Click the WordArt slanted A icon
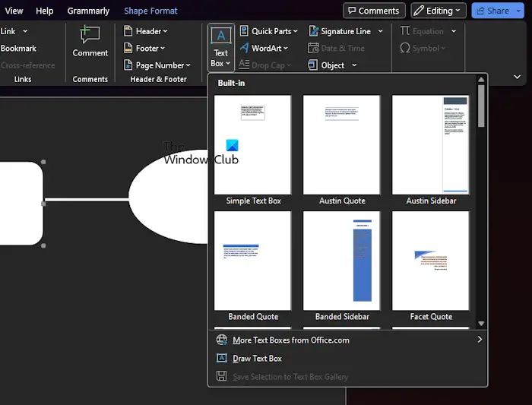Image resolution: width=532 pixels, height=405 pixels. pos(244,48)
